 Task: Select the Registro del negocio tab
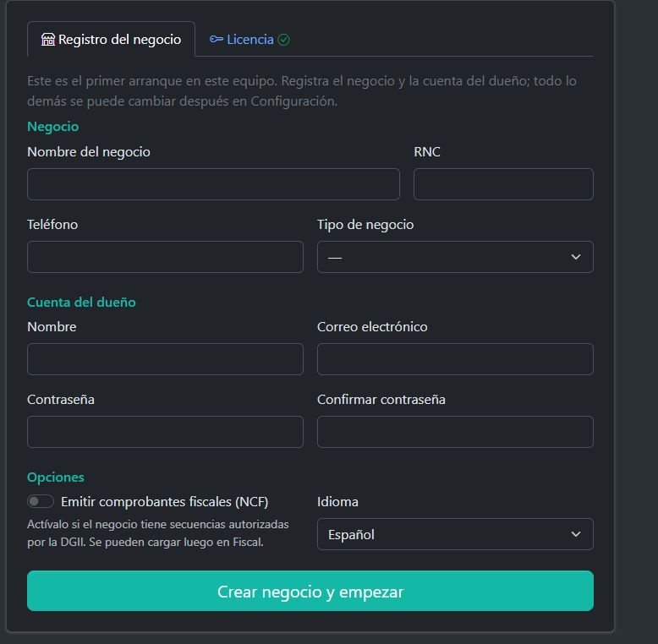pos(111,40)
